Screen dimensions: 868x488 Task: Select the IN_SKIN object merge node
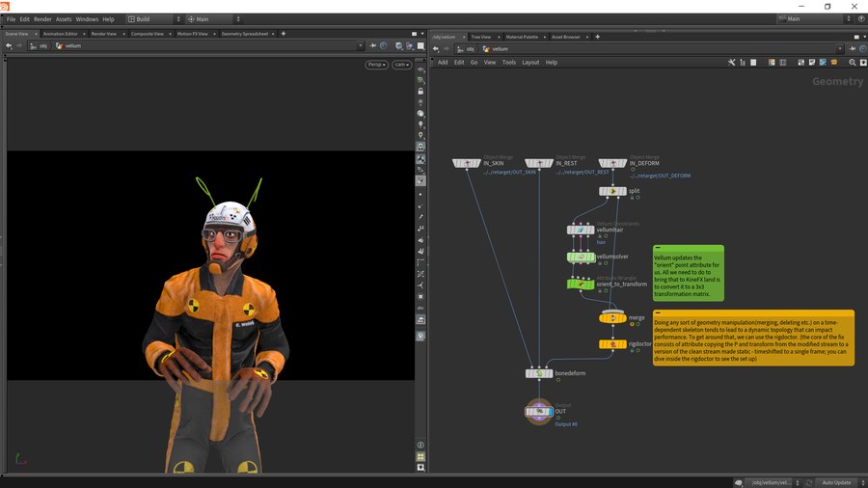(467, 164)
